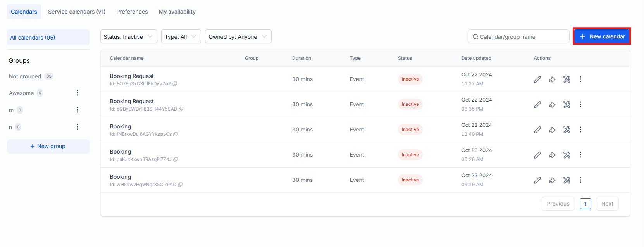The image size is (644, 247).
Task: Open the Awesome group options menu
Action: [77, 93]
